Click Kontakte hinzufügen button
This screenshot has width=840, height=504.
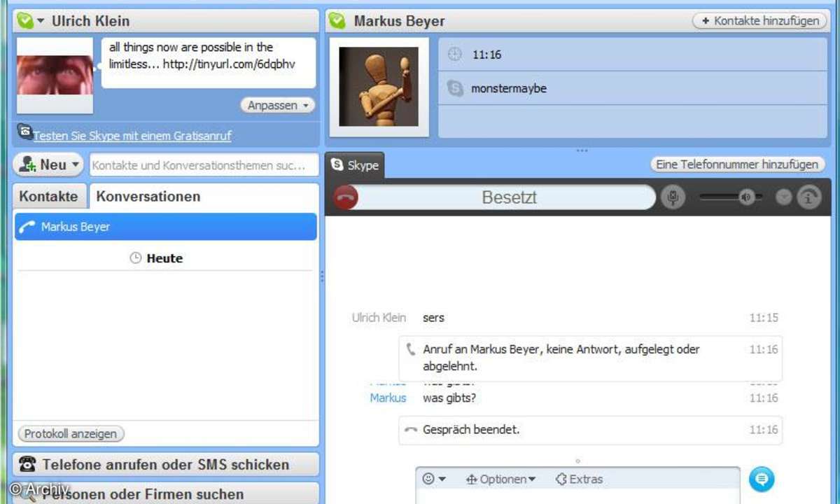[760, 21]
